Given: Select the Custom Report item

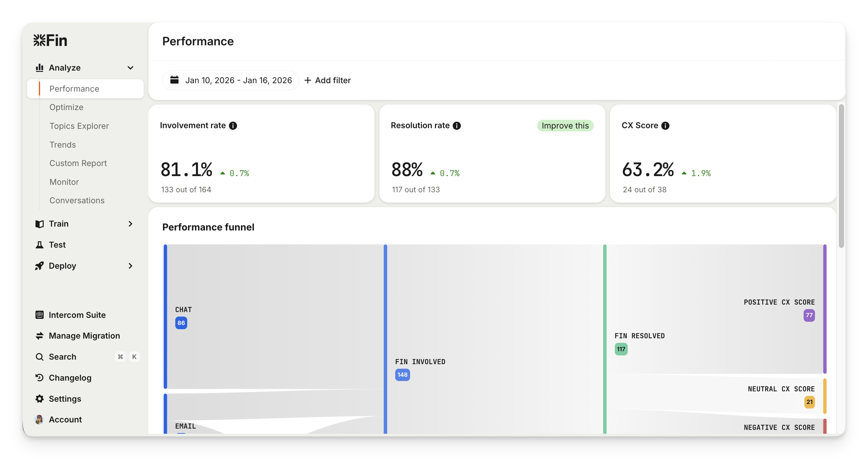Looking at the screenshot, I should click(x=78, y=163).
